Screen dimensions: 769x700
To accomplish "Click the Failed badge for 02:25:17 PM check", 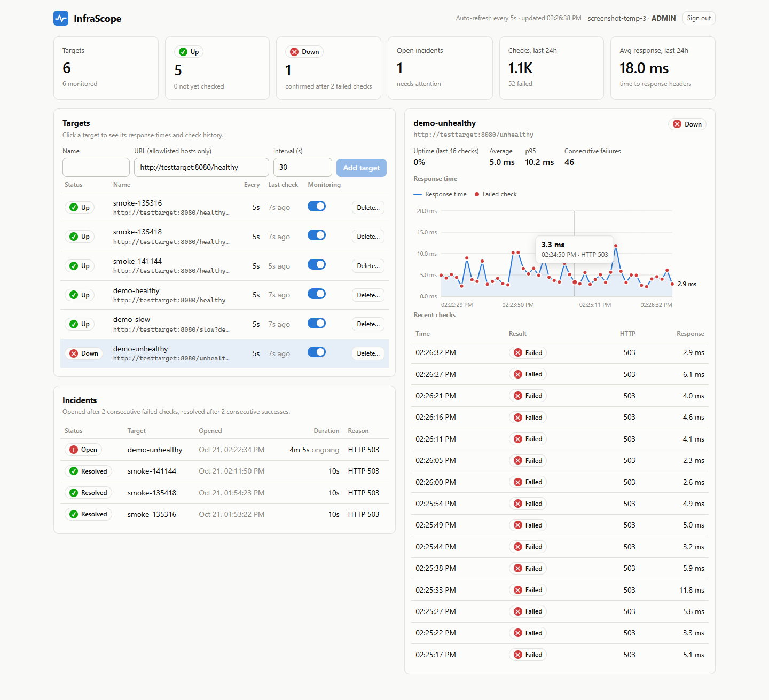I will pos(528,655).
